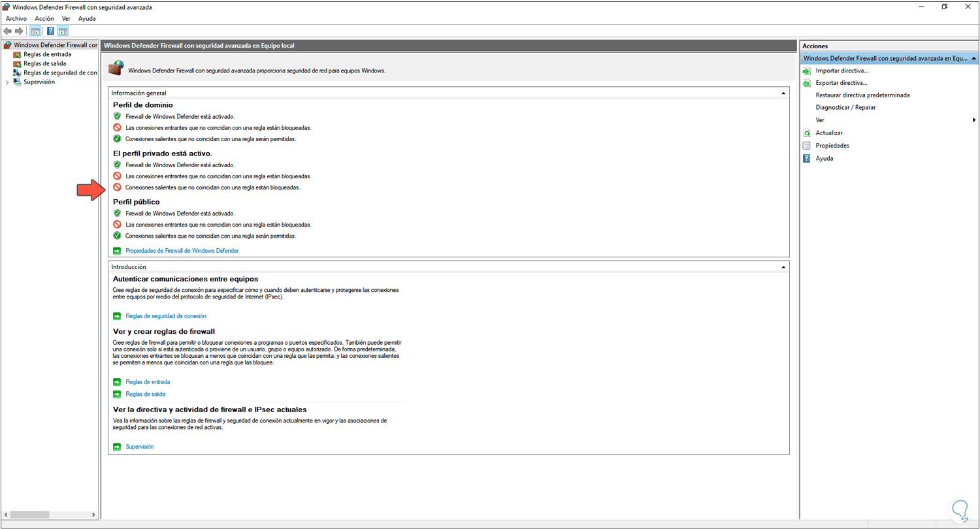Click the center pane title '...en Equipo local'

click(199, 46)
